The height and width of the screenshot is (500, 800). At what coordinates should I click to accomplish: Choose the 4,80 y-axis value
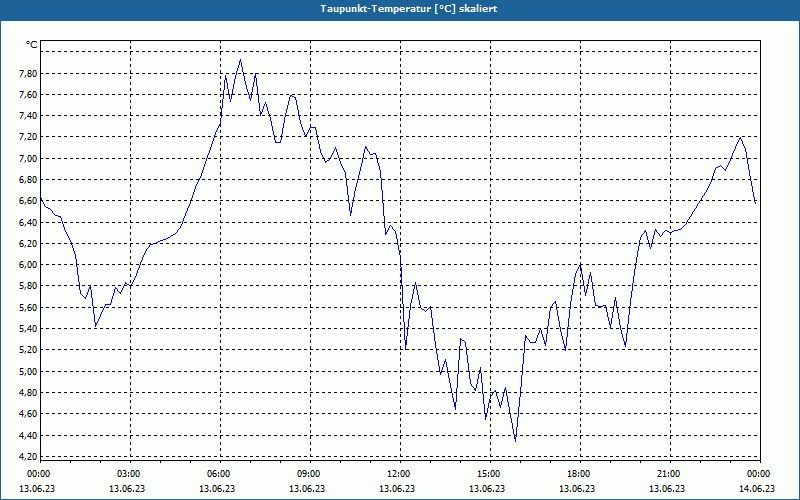click(x=28, y=393)
